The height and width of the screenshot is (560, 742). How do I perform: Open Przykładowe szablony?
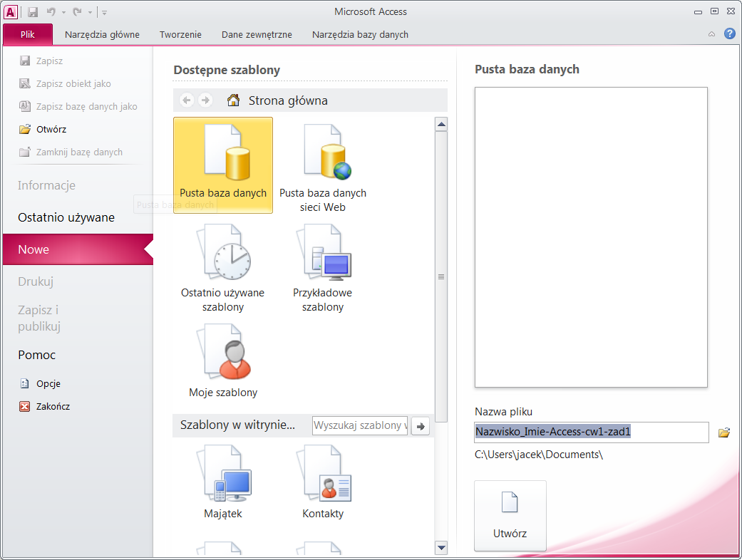[323, 268]
